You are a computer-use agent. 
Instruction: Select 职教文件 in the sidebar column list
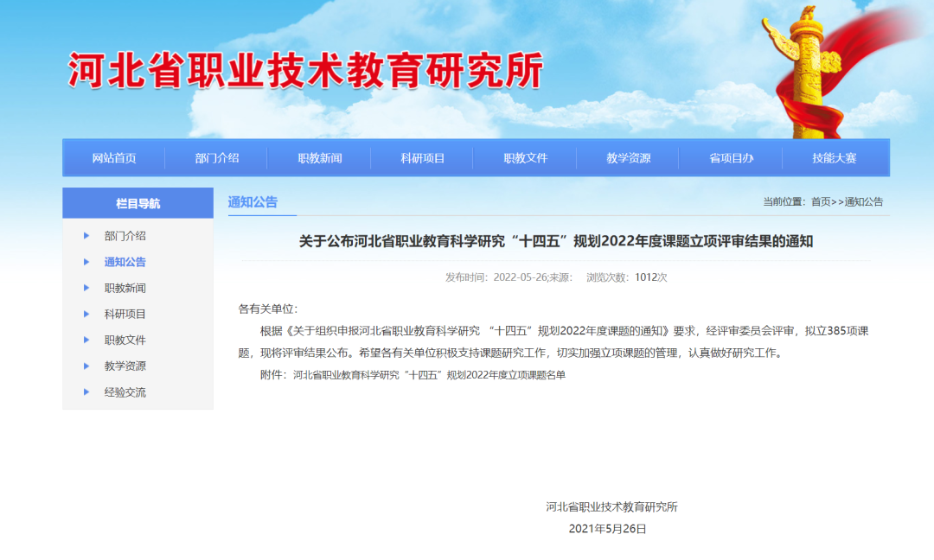[125, 340]
